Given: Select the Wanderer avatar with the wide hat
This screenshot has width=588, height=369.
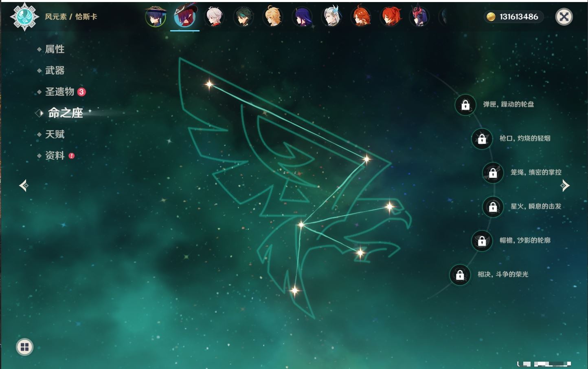Looking at the screenshot, I should pyautogui.click(x=156, y=17).
